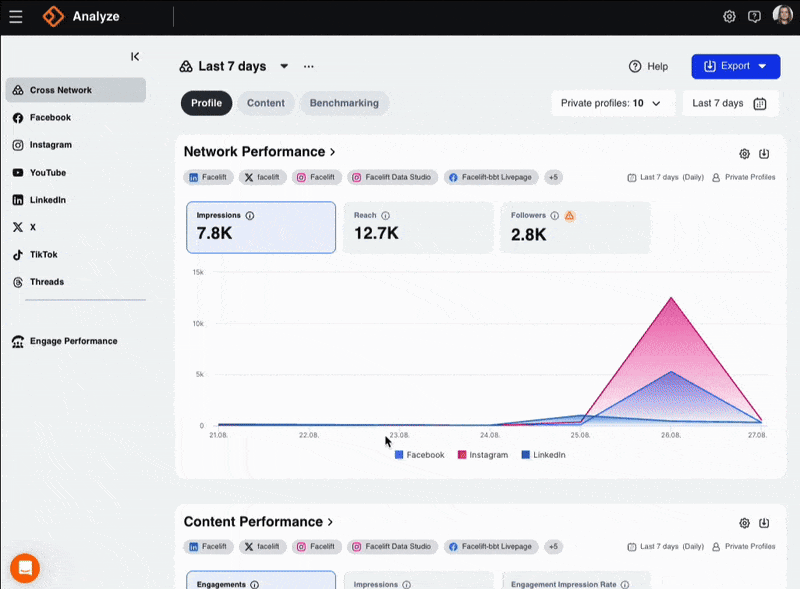Click Facelift Data Studio chip in Network Performance

(x=392, y=177)
